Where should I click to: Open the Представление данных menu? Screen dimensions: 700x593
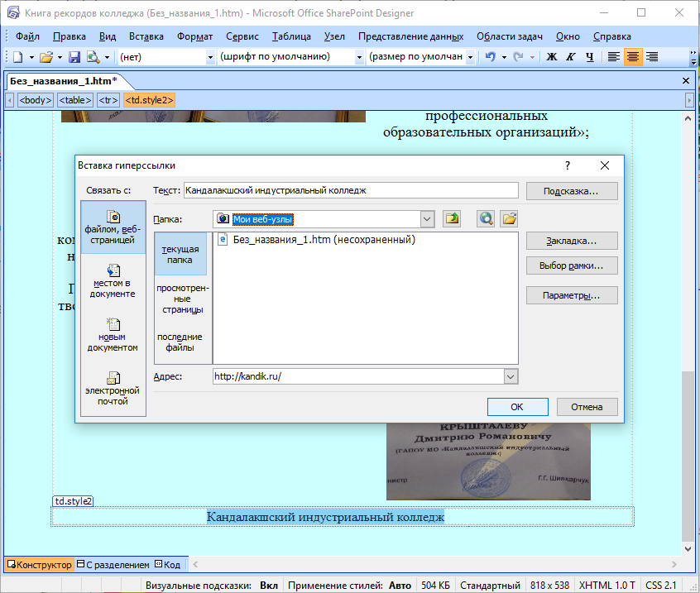tap(410, 36)
